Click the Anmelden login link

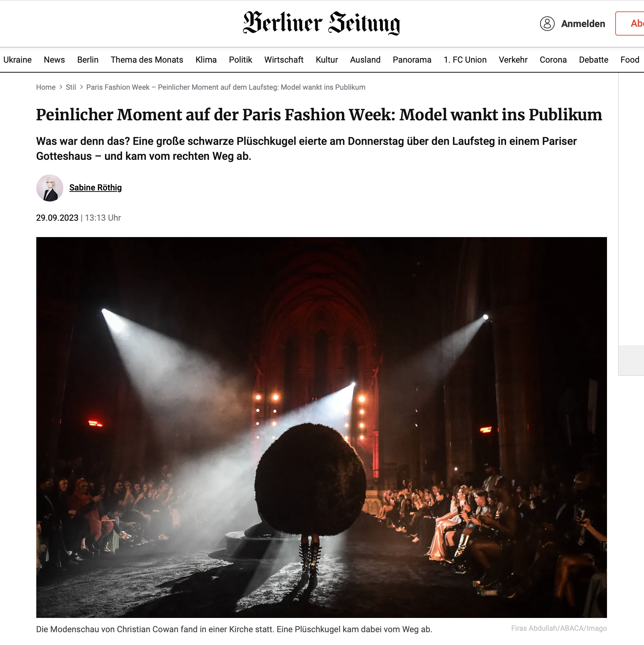click(583, 23)
